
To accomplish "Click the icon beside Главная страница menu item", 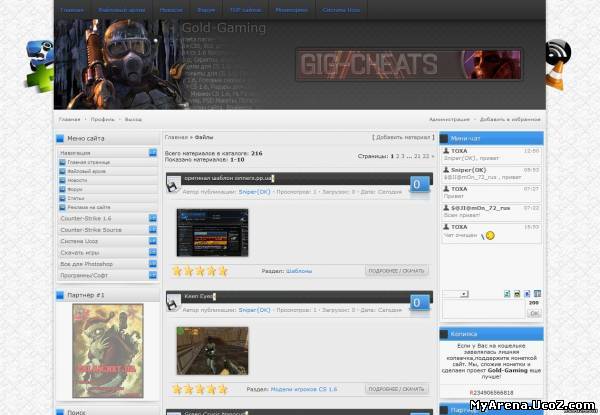I will [62, 162].
